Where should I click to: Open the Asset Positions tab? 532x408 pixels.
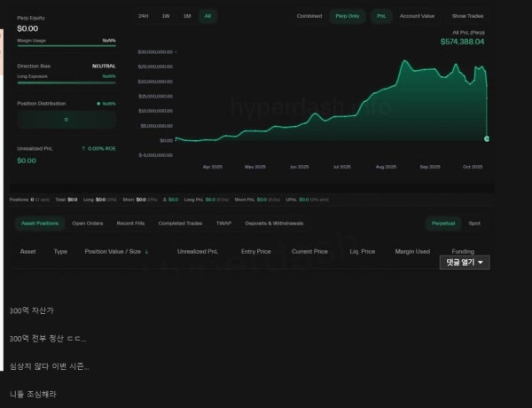[40, 223]
